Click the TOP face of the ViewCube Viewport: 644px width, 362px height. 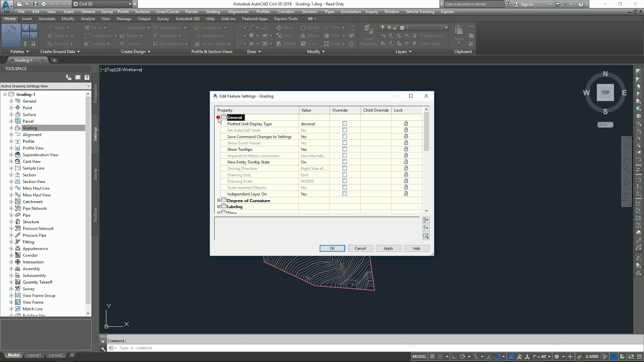click(x=605, y=93)
